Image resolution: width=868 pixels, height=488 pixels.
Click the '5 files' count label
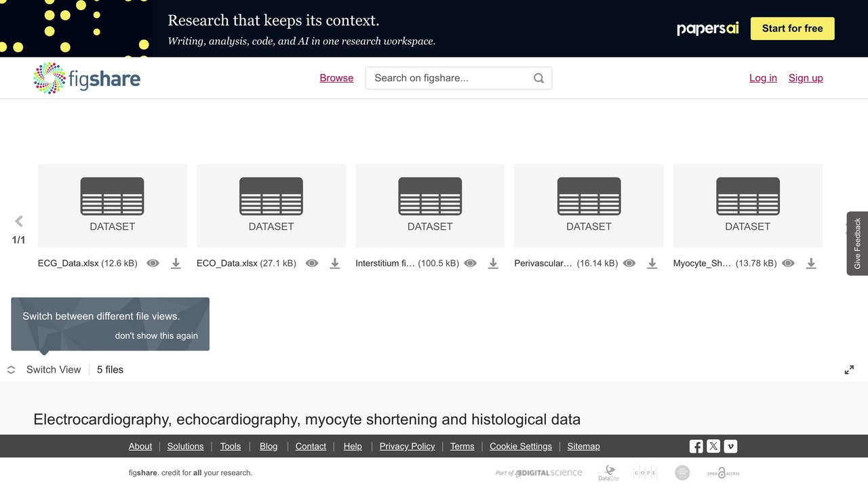[x=110, y=369]
